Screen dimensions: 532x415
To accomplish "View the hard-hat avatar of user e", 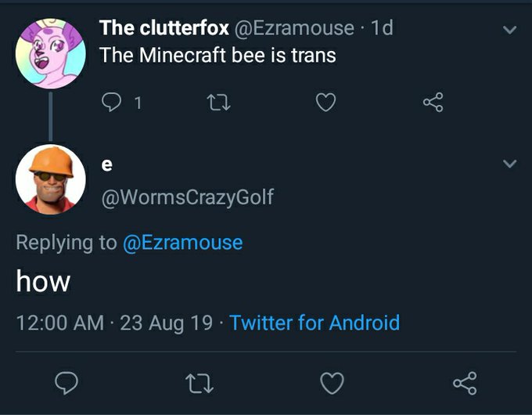I will (51, 179).
